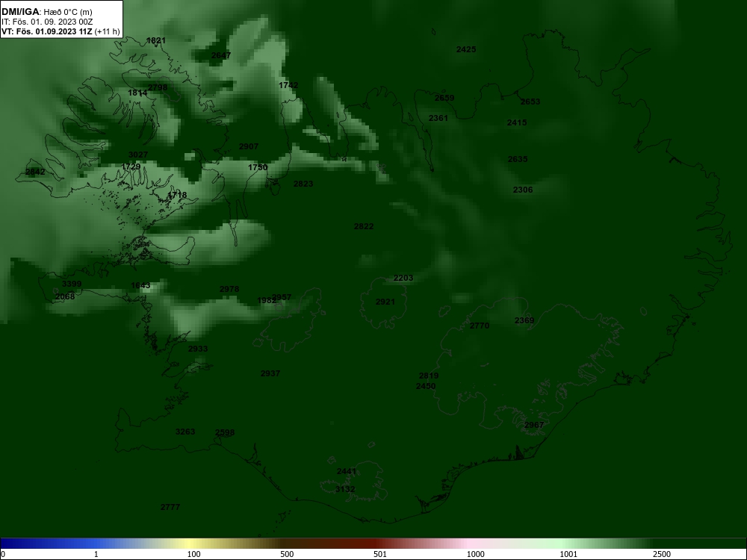Click the legend label 1000
Image resolution: width=747 pixels, height=560 pixels.
(x=475, y=554)
